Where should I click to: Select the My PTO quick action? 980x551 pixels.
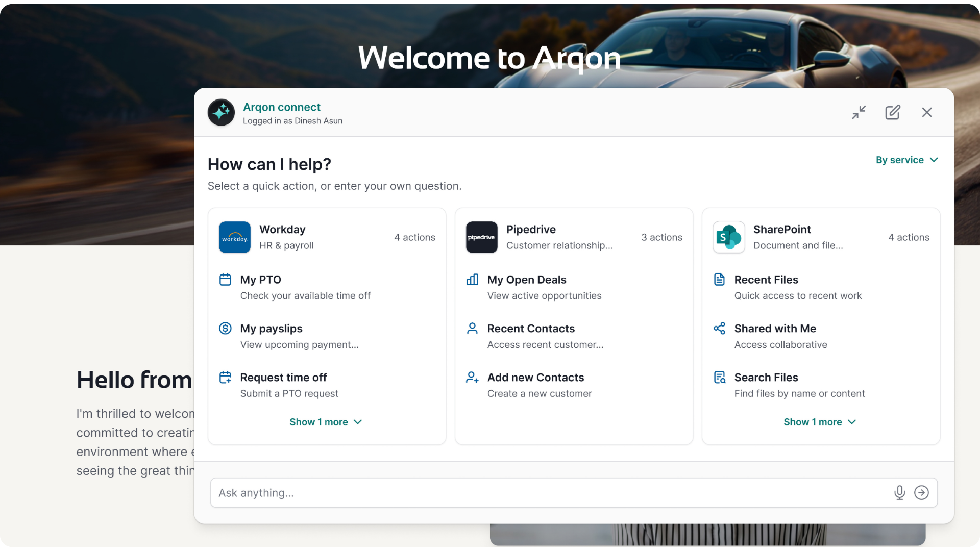tap(261, 280)
